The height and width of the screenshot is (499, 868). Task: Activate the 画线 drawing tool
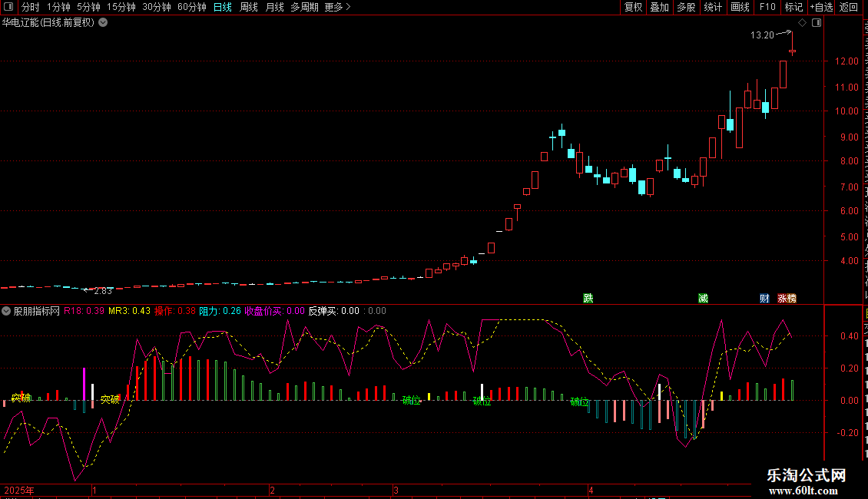pyautogui.click(x=740, y=7)
